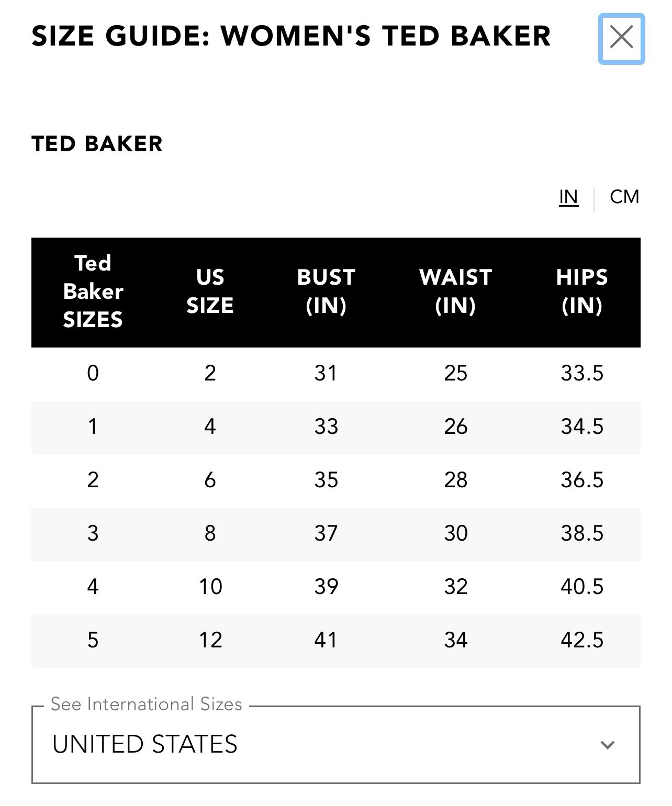Select the US size 12 cell

(210, 641)
